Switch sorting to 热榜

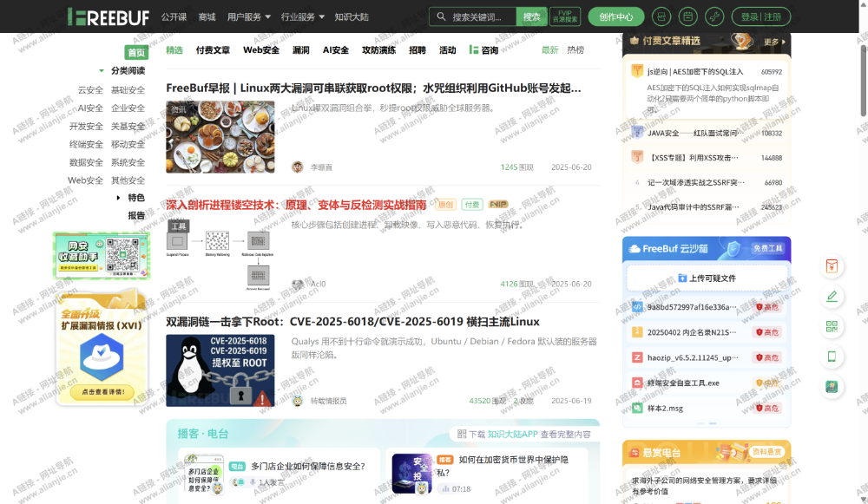point(575,49)
